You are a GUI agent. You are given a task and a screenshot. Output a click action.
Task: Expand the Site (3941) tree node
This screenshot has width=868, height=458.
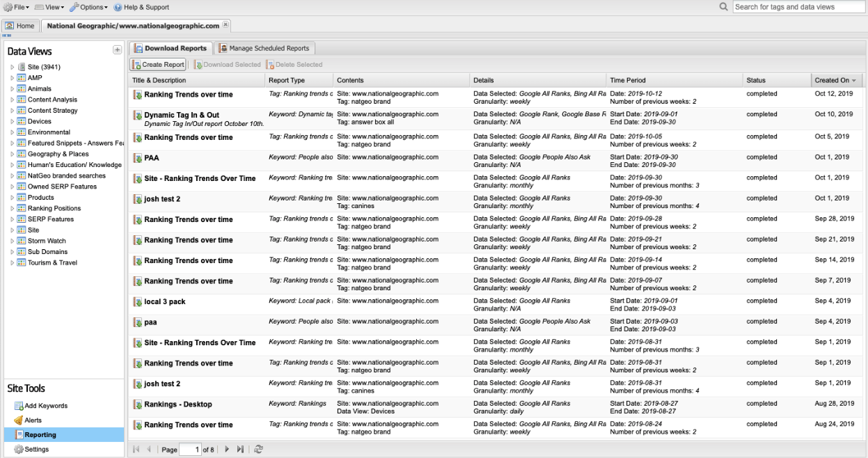coord(13,68)
